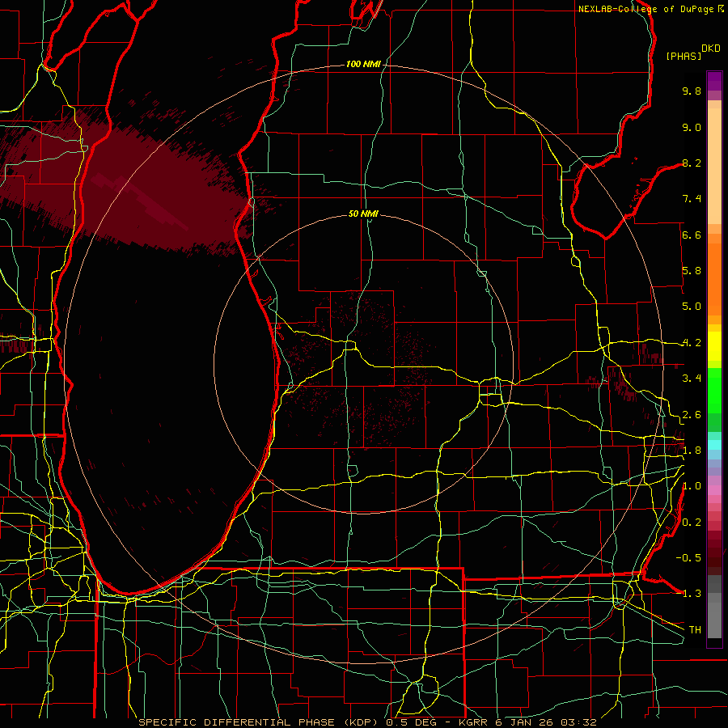Select the 6.6 scale value
The height and width of the screenshot is (728, 728).
pyautogui.click(x=692, y=235)
